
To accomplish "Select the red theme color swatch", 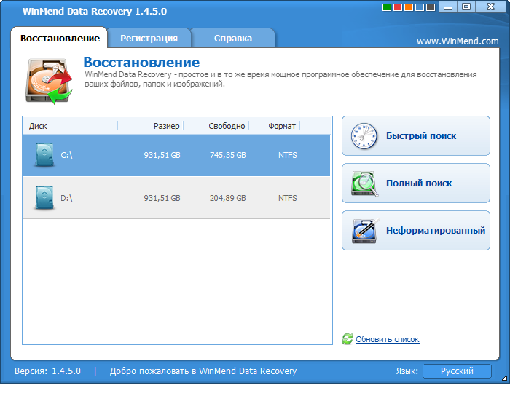I will 398,7.
